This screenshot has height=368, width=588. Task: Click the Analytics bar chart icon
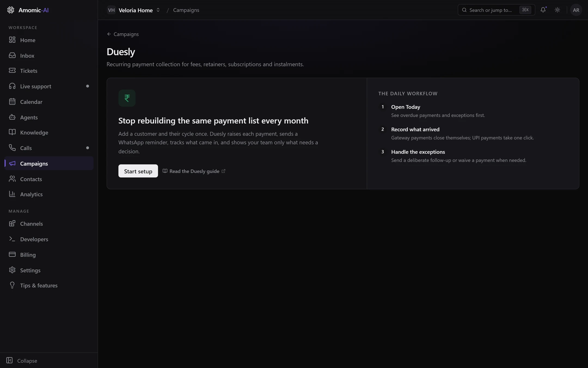click(12, 194)
